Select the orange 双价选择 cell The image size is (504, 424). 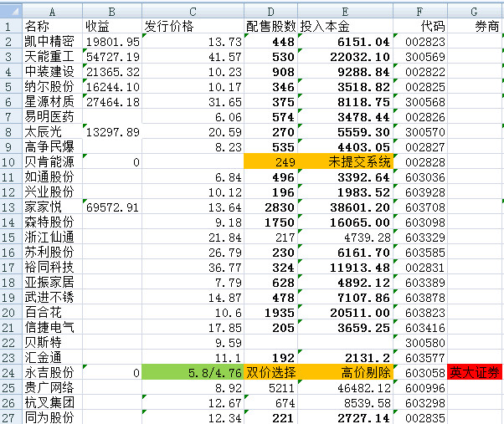click(271, 372)
